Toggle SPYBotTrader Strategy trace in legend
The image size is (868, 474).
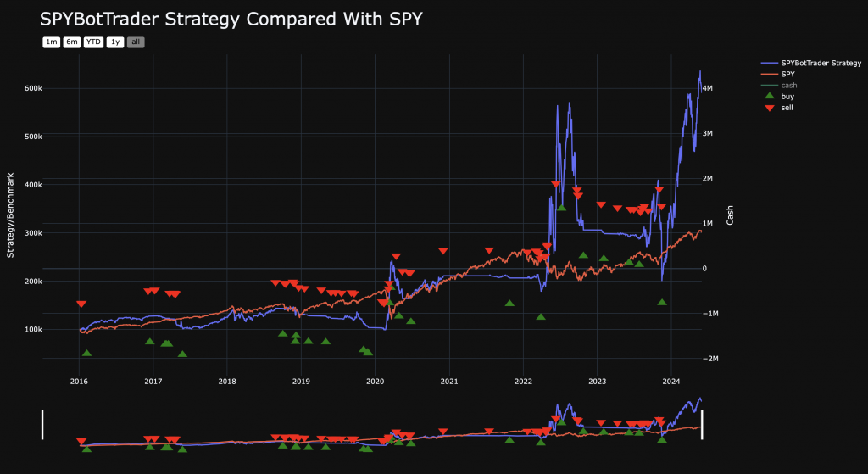(x=821, y=64)
